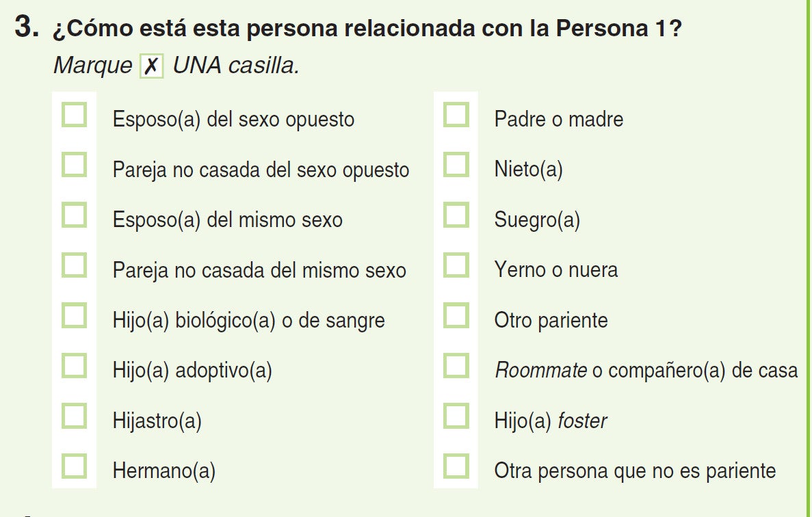Screen dimensions: 812x517
Task: Click the question 3 heading text
Action: (x=367, y=29)
